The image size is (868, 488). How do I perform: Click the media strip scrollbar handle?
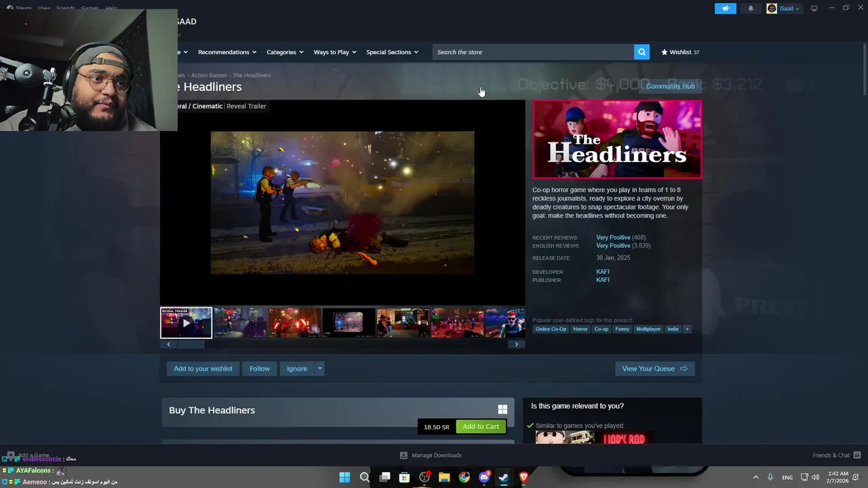pyautogui.click(x=191, y=344)
